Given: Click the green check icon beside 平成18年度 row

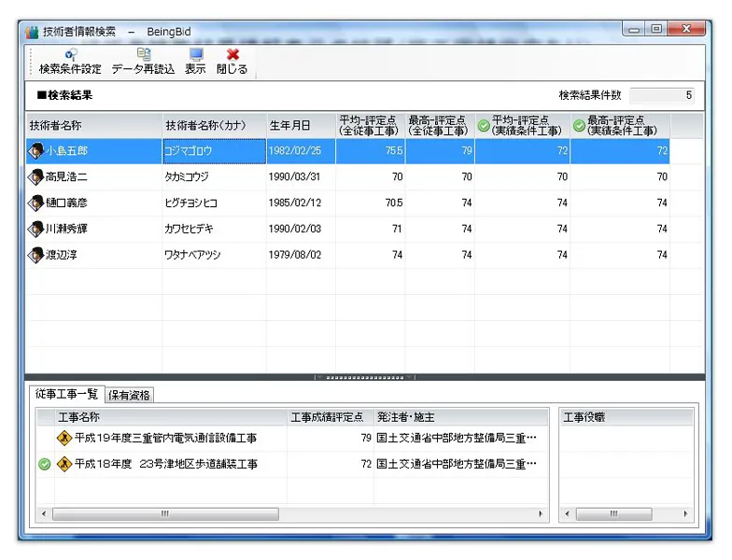Looking at the screenshot, I should point(44,464).
